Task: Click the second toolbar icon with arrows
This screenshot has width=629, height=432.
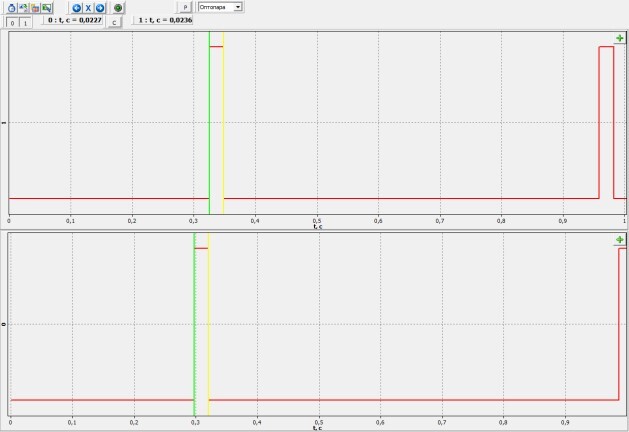Action: click(22, 7)
